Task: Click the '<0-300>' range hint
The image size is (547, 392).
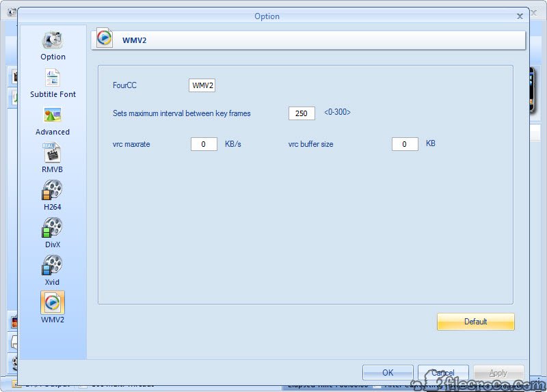Action: point(337,112)
